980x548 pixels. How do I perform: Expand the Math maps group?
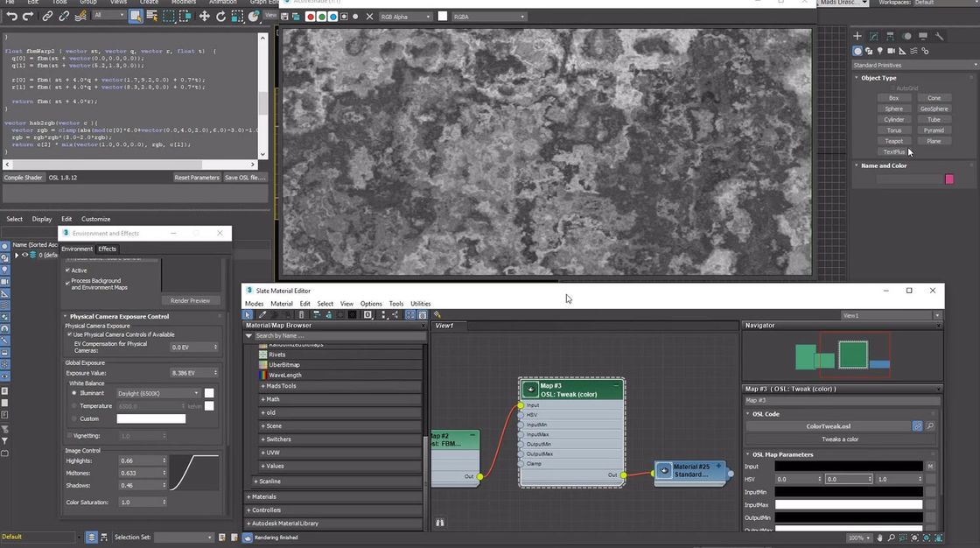point(271,399)
